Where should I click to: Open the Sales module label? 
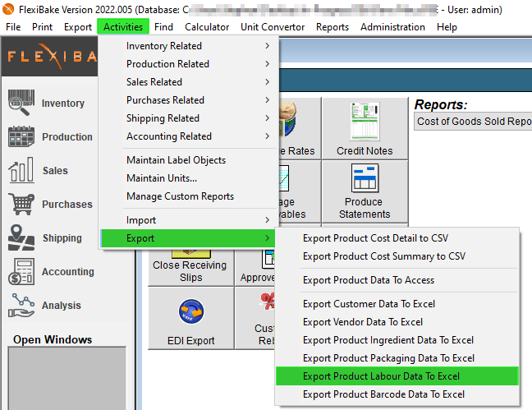click(x=55, y=170)
